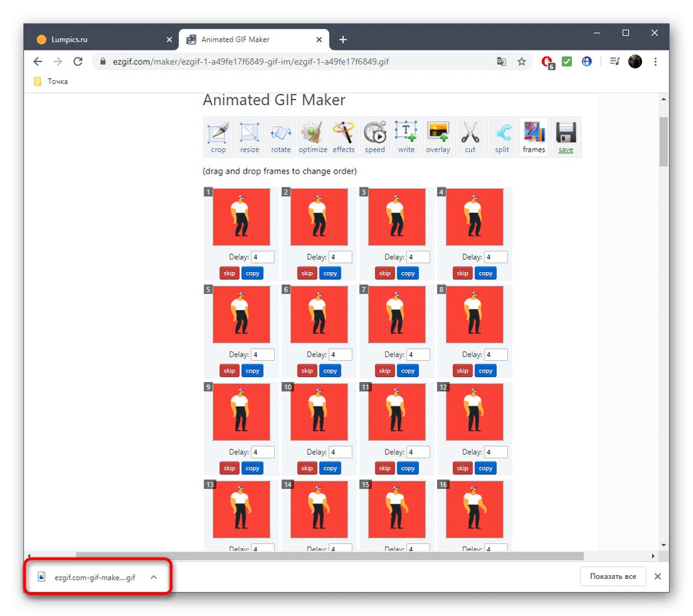Click the green checkmark extension icon
The height and width of the screenshot is (616, 693).
pyautogui.click(x=567, y=61)
